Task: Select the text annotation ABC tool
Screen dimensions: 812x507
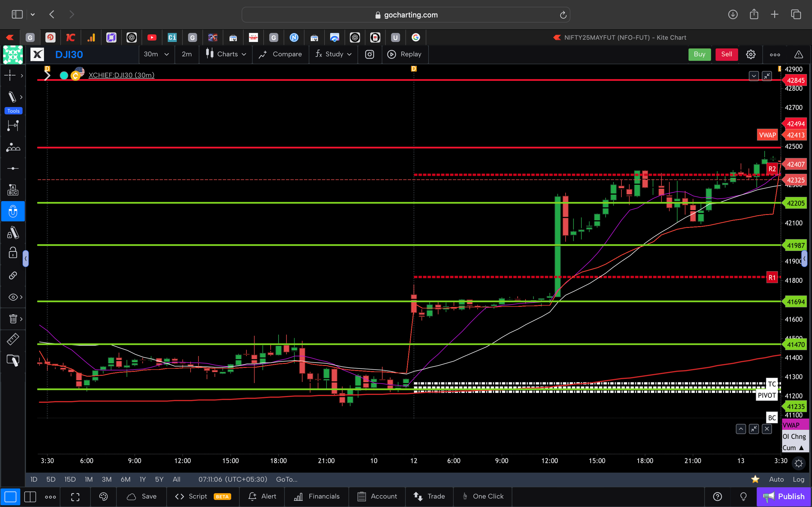Action: [13, 189]
